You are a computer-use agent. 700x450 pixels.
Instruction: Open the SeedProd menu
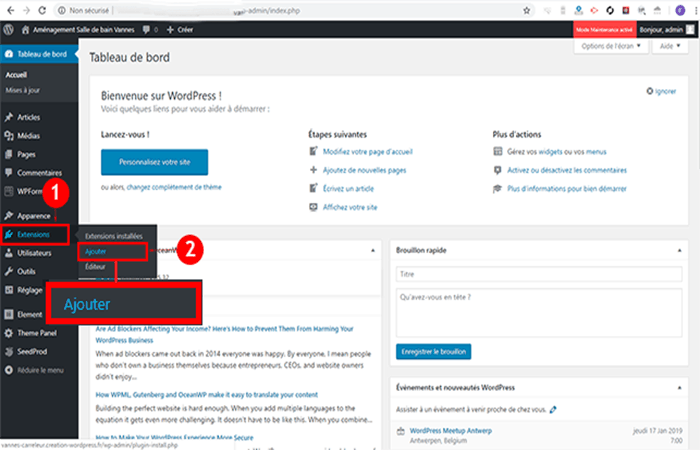[x=32, y=352]
